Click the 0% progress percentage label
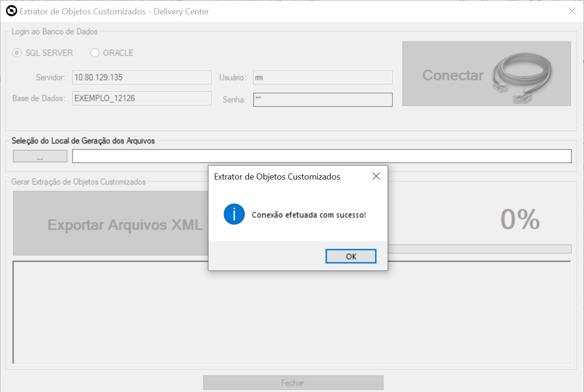Image resolution: width=584 pixels, height=392 pixels. point(520,219)
